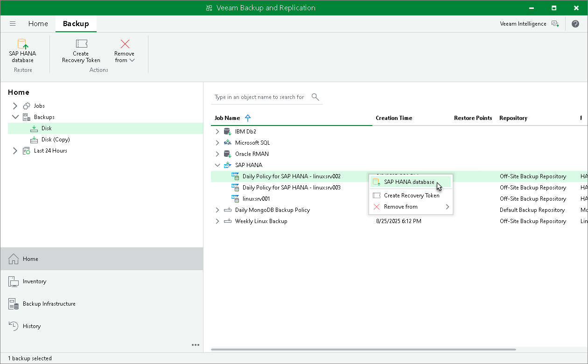Click Default Backup Repository cell
The height and width of the screenshot is (364, 588).
click(532, 210)
